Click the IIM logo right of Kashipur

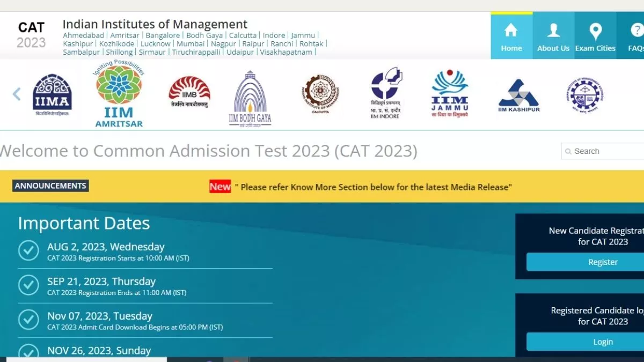tap(584, 94)
